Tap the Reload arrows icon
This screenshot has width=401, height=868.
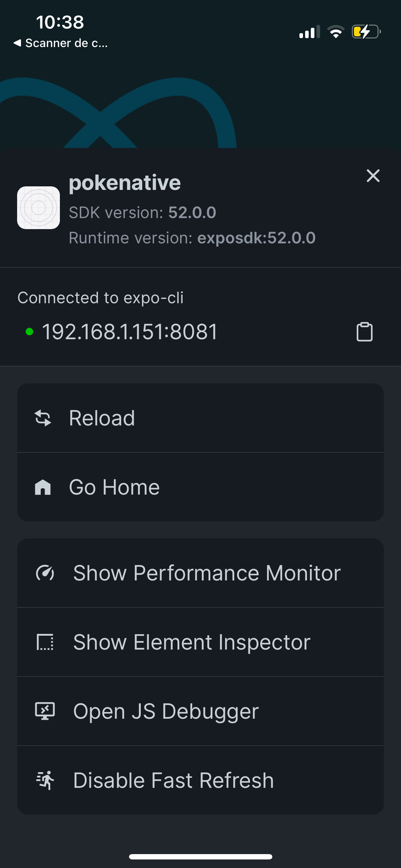coord(43,418)
